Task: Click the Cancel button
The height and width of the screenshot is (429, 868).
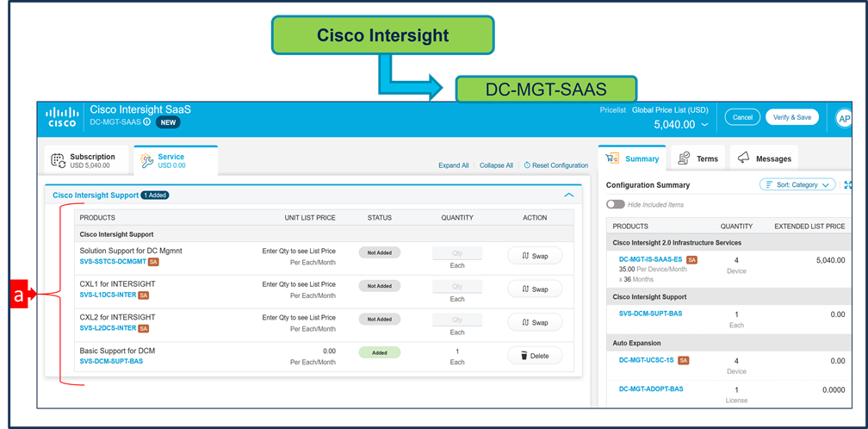Action: coord(742,117)
